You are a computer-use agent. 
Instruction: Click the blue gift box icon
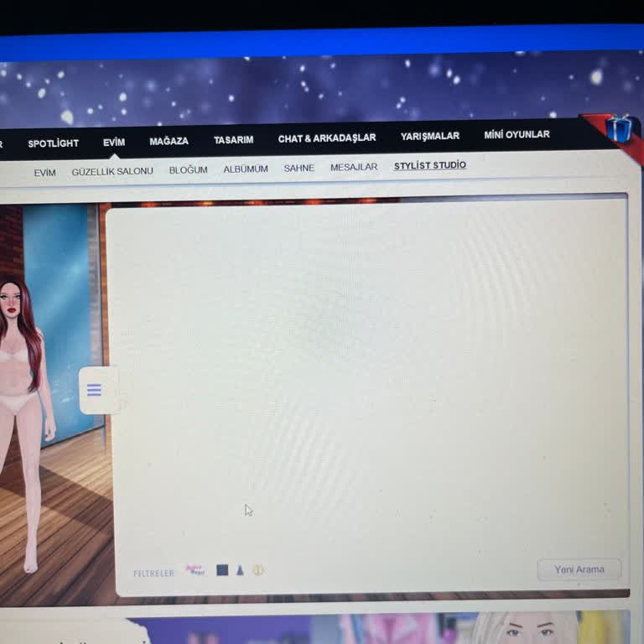click(x=619, y=128)
